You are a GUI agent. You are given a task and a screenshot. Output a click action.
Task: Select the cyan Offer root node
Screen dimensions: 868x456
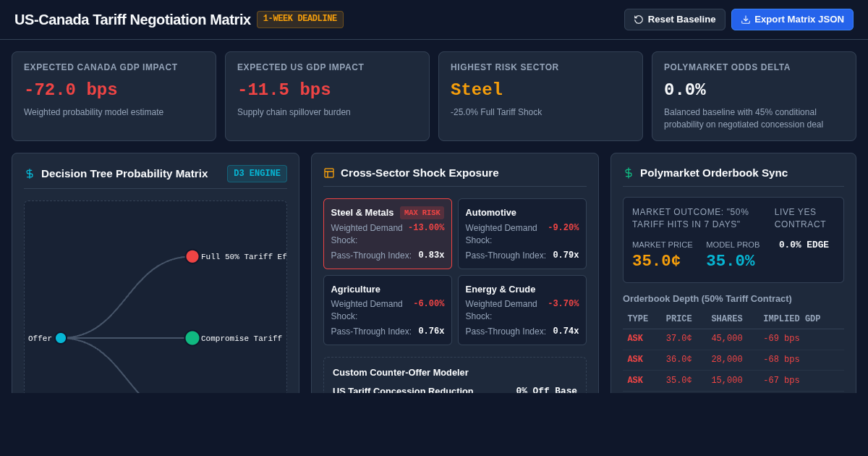61,338
